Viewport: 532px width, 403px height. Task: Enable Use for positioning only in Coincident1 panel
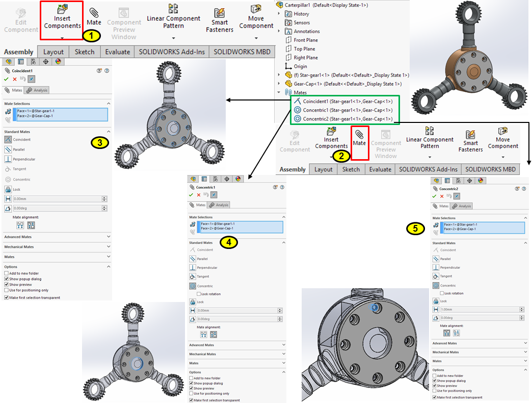(x=7, y=290)
